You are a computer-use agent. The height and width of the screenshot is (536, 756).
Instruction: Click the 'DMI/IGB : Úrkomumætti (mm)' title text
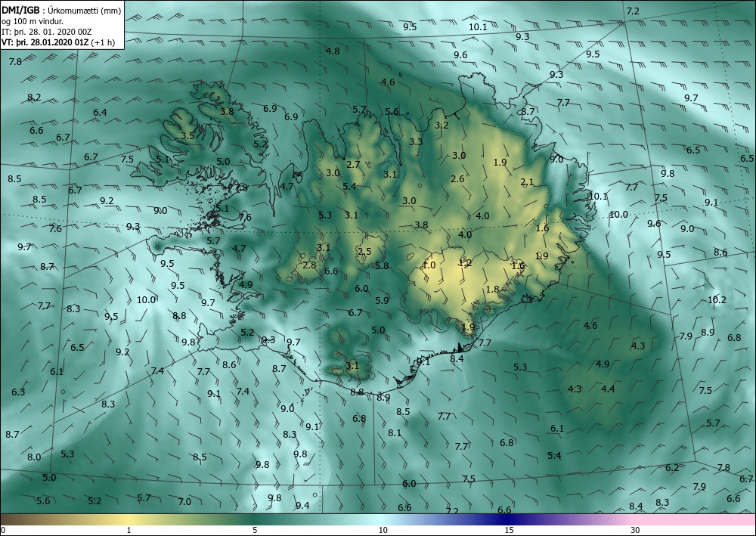60,11
